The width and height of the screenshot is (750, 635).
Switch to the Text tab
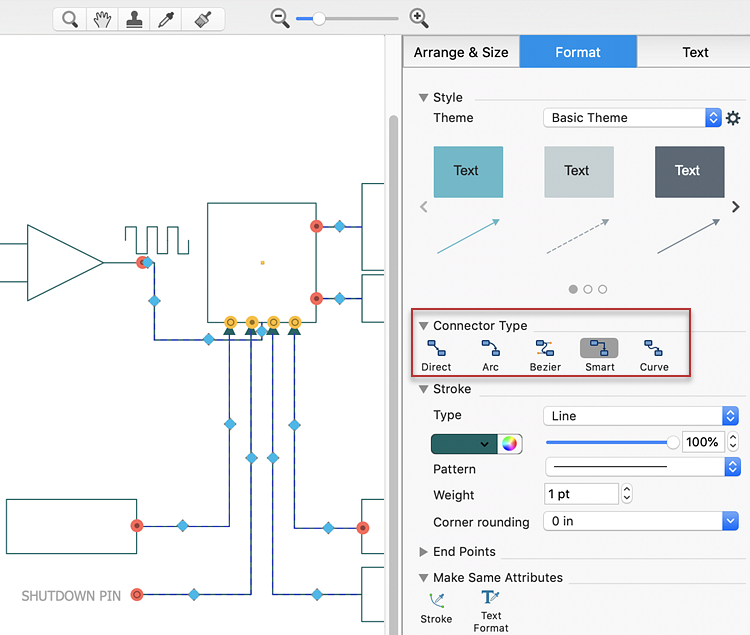tap(694, 52)
